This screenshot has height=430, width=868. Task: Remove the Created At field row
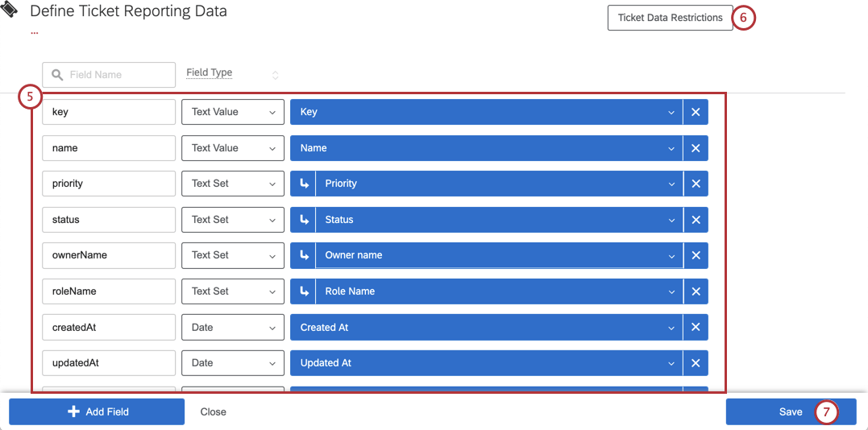(x=696, y=328)
